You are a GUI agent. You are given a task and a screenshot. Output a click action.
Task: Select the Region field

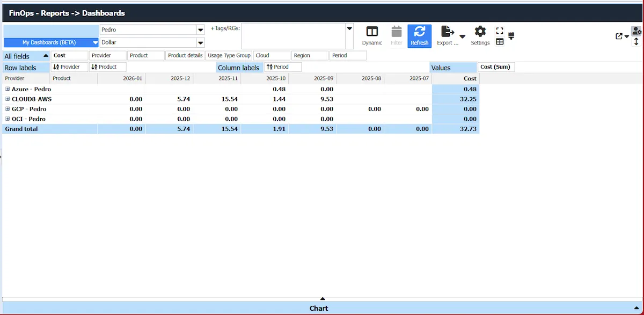(310, 55)
